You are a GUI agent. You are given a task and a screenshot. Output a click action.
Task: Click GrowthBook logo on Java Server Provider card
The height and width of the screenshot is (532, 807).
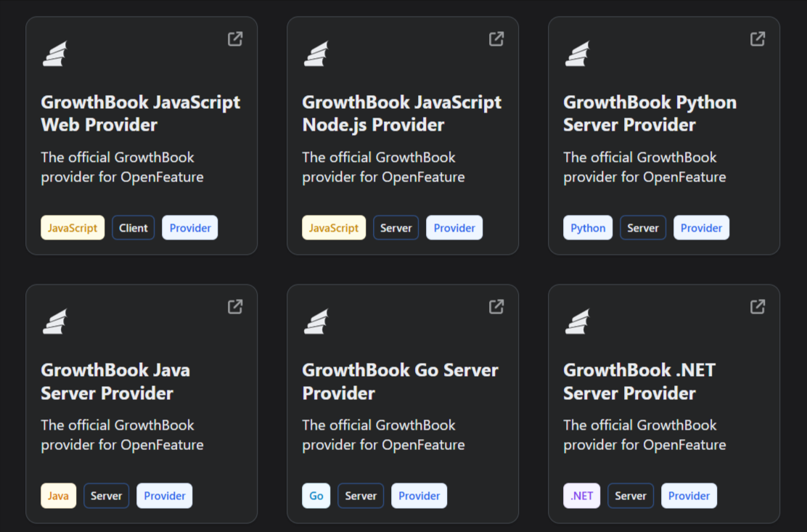tap(55, 322)
